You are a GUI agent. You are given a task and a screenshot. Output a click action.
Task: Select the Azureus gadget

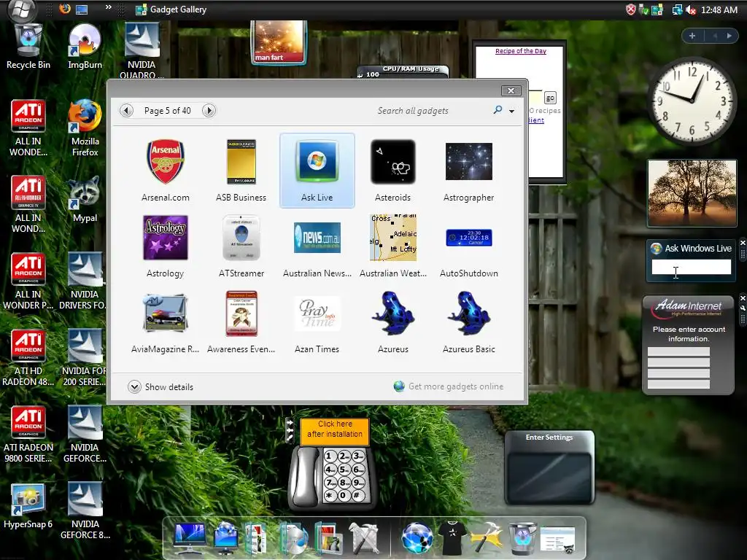pos(392,322)
